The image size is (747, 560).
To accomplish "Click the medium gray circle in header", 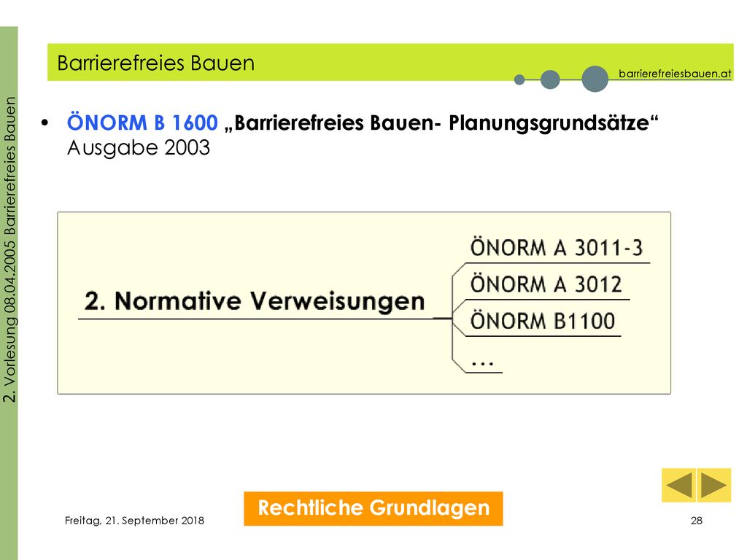I will click(x=550, y=79).
